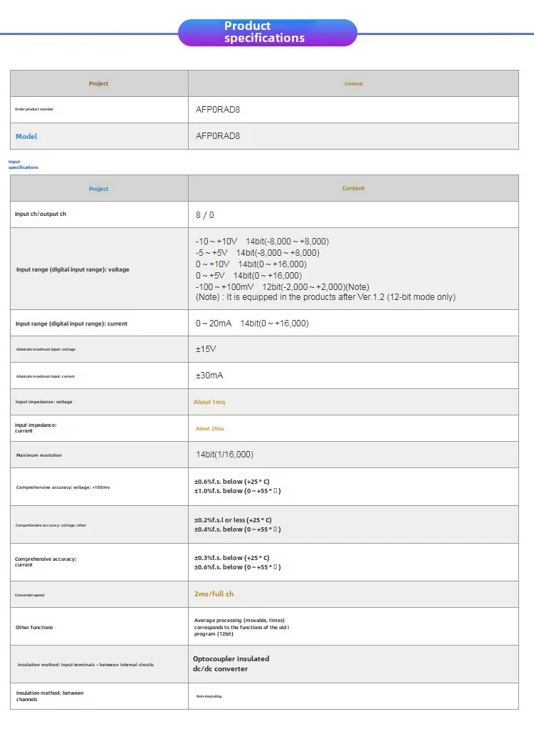
Task: Click the Maximum resolution row label
Action: click(39, 455)
